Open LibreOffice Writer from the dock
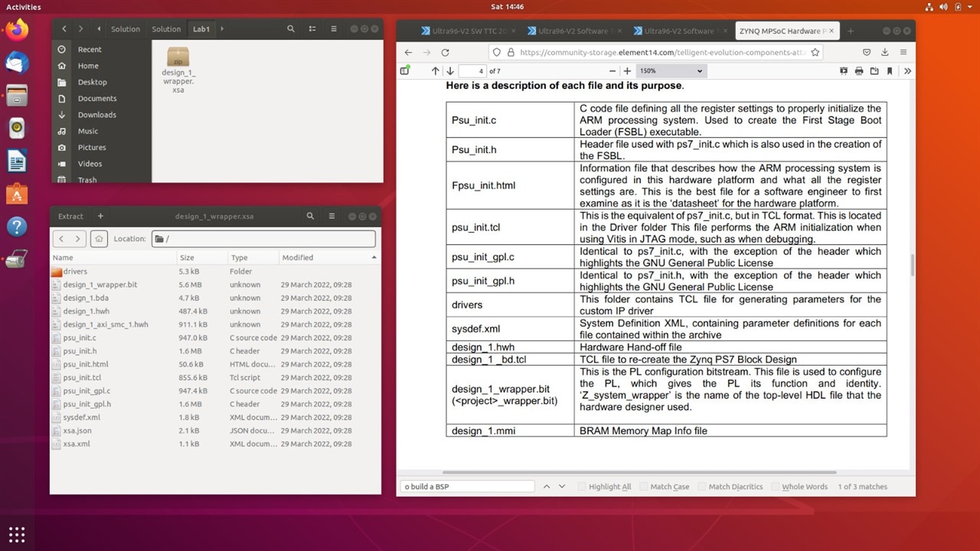Viewport: 980px width, 551px height. pyautogui.click(x=17, y=161)
